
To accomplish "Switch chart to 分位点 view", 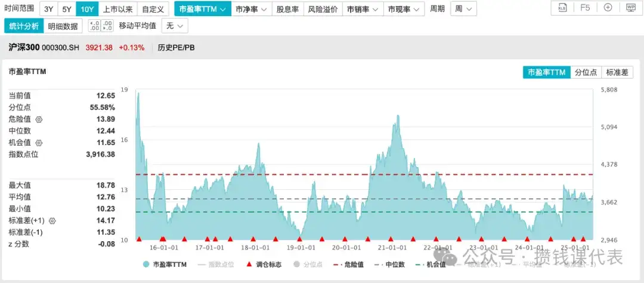I will point(586,72).
